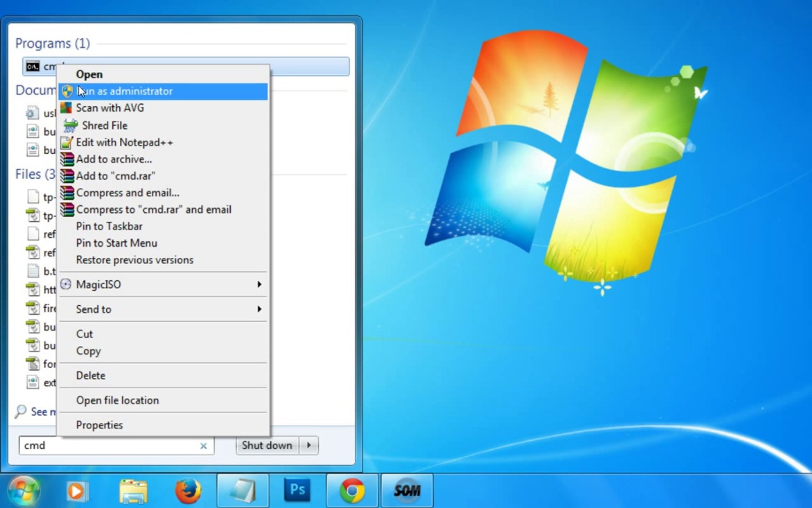812x508 pixels.
Task: Click the MagicISO disc icon
Action: click(x=66, y=284)
